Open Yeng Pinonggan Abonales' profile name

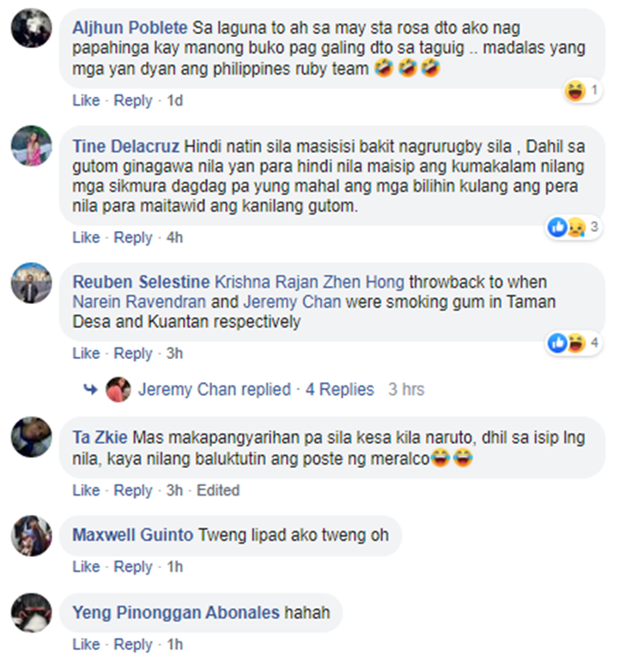click(x=176, y=612)
